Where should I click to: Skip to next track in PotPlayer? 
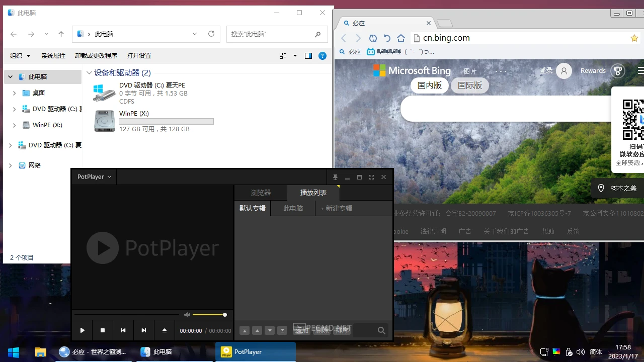point(144,330)
